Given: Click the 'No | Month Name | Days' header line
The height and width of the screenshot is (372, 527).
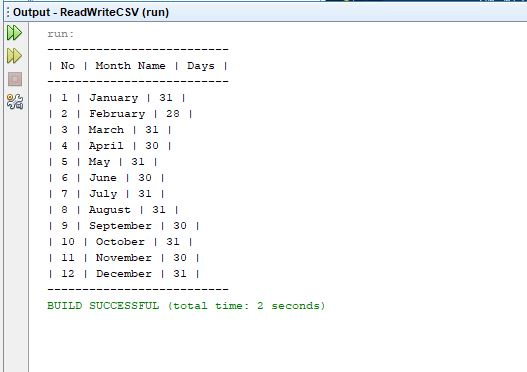Looking at the screenshot, I should (x=138, y=66).
